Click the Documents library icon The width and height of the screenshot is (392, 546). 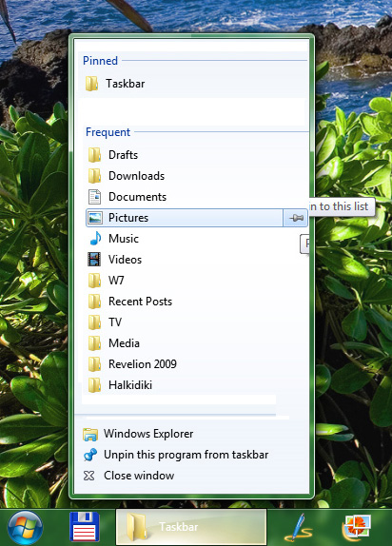click(x=94, y=197)
